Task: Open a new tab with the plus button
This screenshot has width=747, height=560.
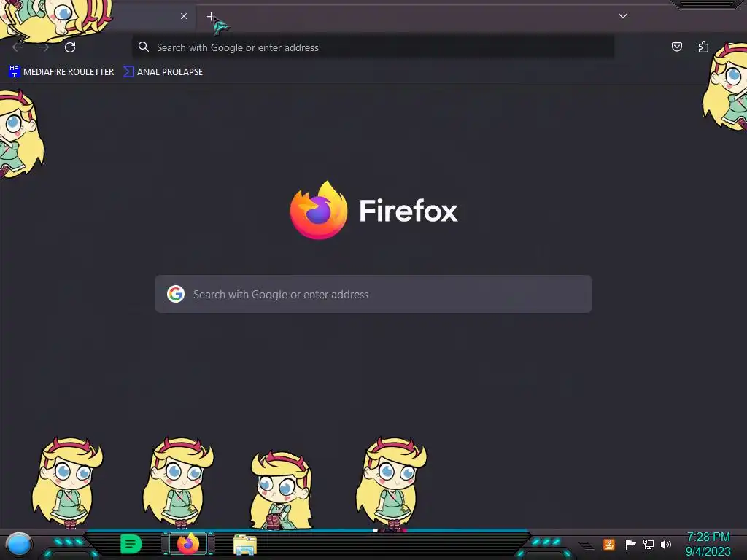Action: click(x=211, y=17)
